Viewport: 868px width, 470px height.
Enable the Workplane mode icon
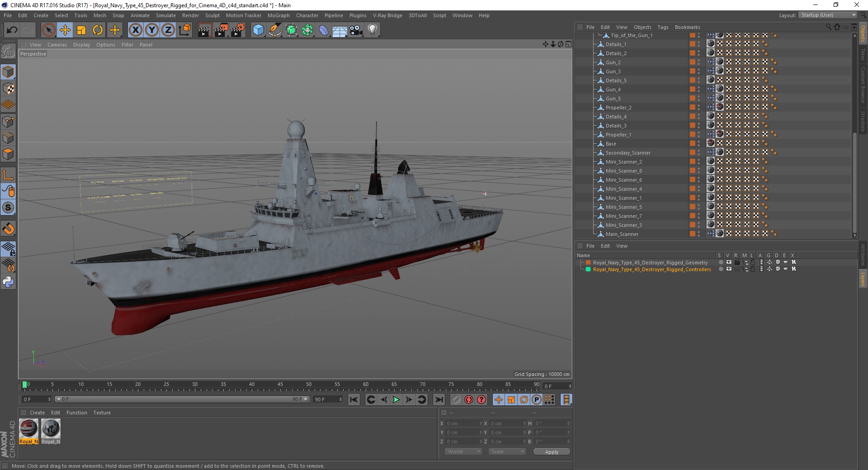(x=8, y=105)
